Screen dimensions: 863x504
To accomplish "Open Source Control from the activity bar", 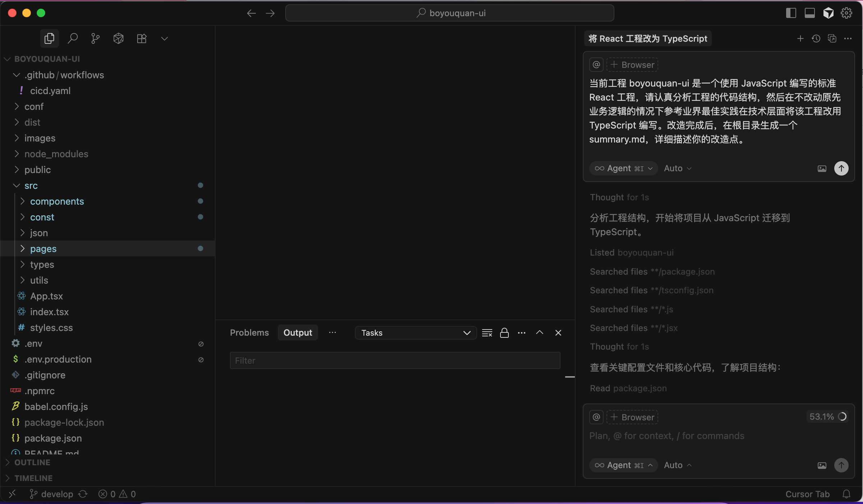I will (95, 38).
